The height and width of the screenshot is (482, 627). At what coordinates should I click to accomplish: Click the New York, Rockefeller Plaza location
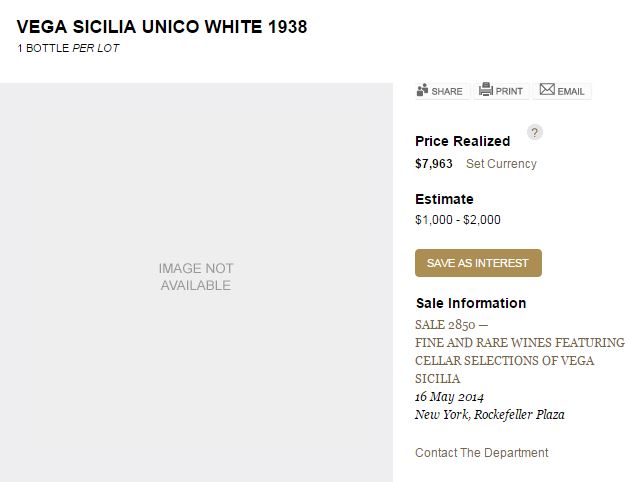pyautogui.click(x=489, y=415)
